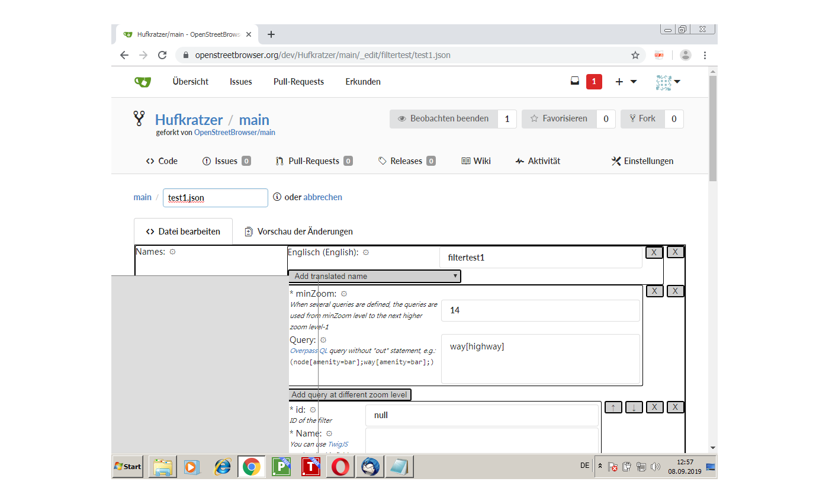Open the Pull-Requests repository tab

(x=314, y=161)
